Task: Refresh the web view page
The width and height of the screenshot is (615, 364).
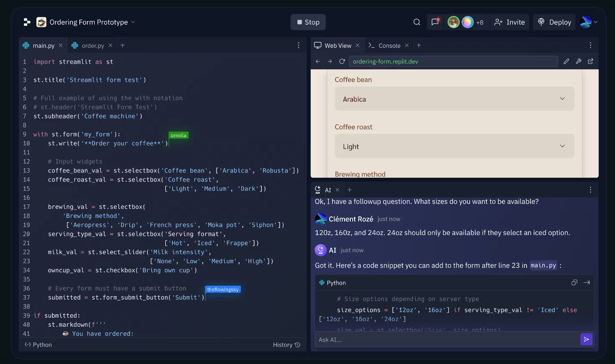Action: (342, 61)
